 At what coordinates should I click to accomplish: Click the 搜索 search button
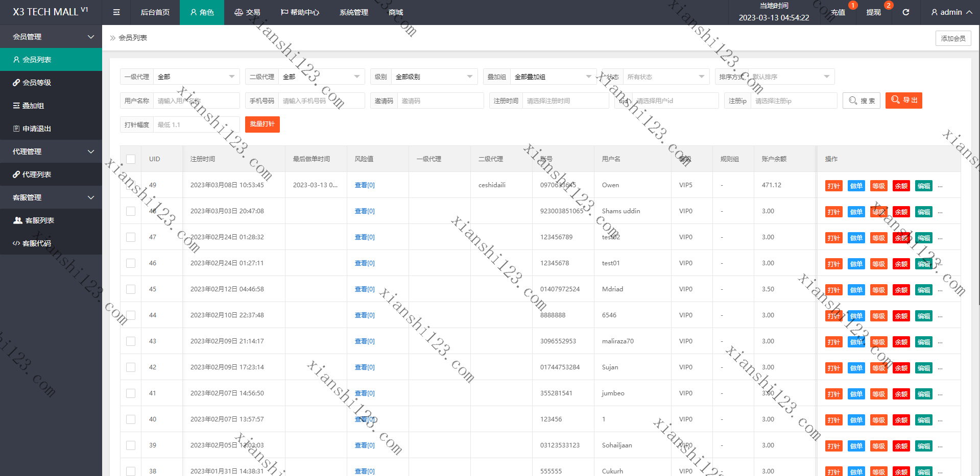tap(862, 101)
